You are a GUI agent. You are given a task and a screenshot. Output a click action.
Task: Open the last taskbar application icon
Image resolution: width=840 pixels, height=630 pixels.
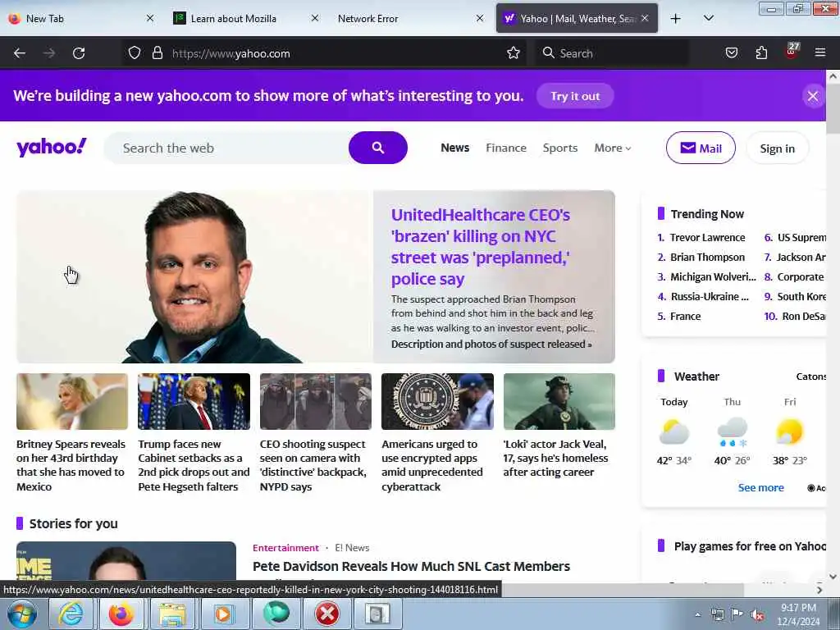377,614
